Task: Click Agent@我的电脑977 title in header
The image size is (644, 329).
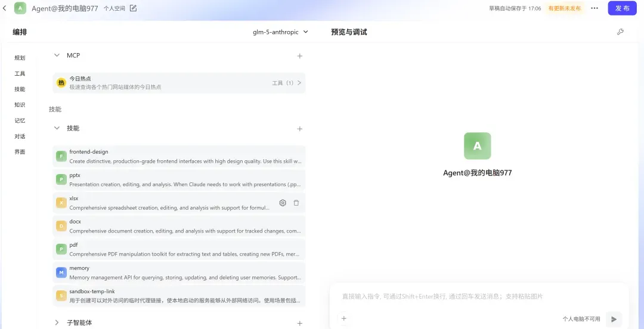Action: pyautogui.click(x=65, y=8)
